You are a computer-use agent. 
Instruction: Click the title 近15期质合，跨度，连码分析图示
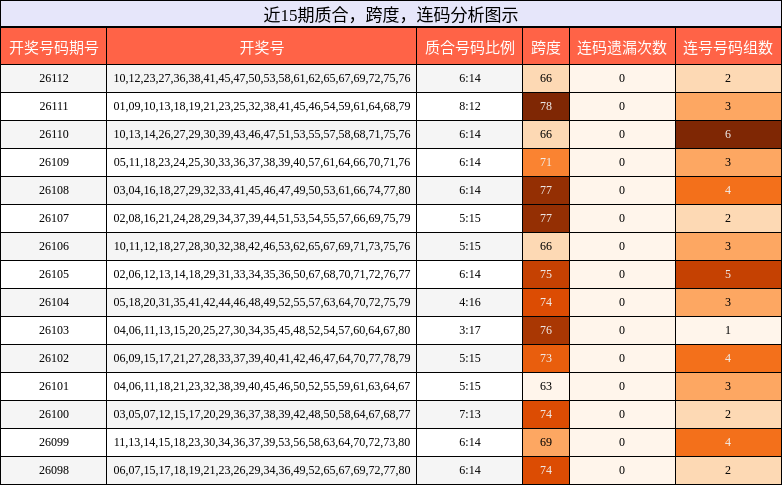391,14
